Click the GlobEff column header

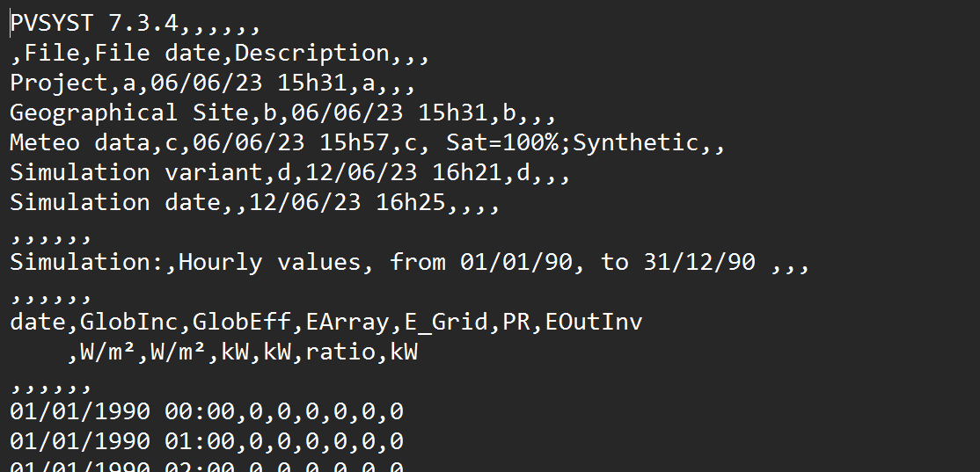(x=241, y=323)
